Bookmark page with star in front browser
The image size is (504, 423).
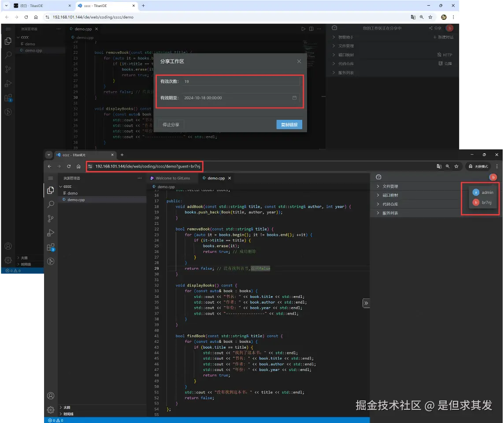[x=456, y=166]
